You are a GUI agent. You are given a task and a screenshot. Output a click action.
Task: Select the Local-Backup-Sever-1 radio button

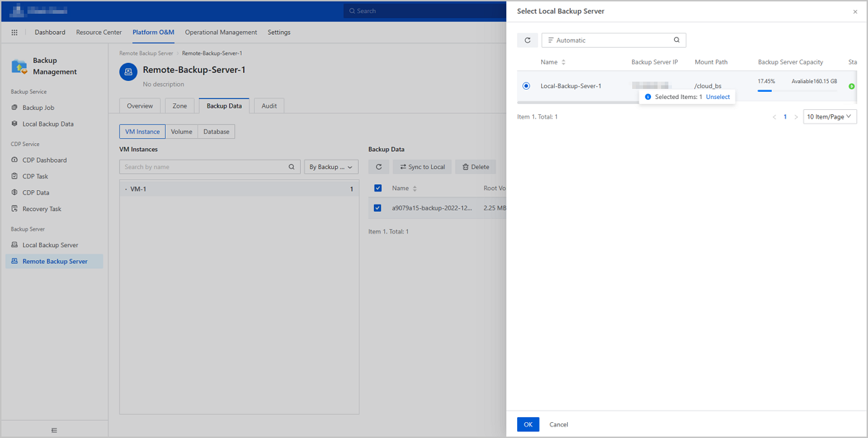click(x=526, y=86)
